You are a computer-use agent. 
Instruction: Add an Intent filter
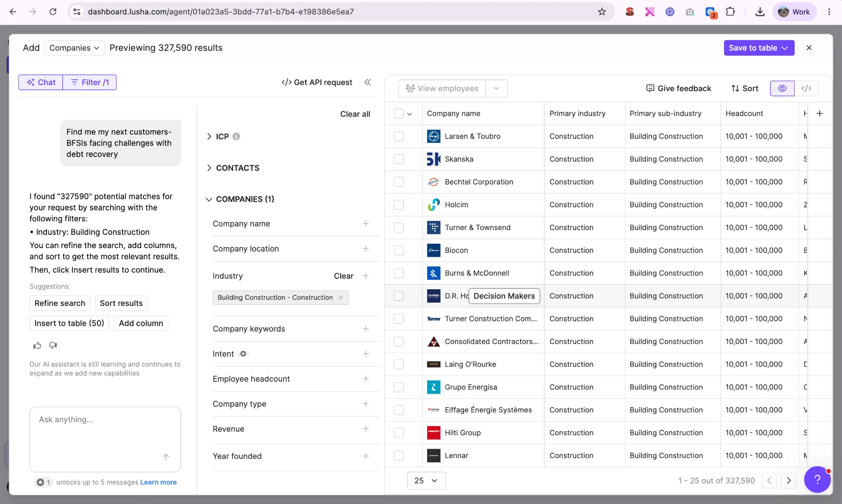click(366, 354)
